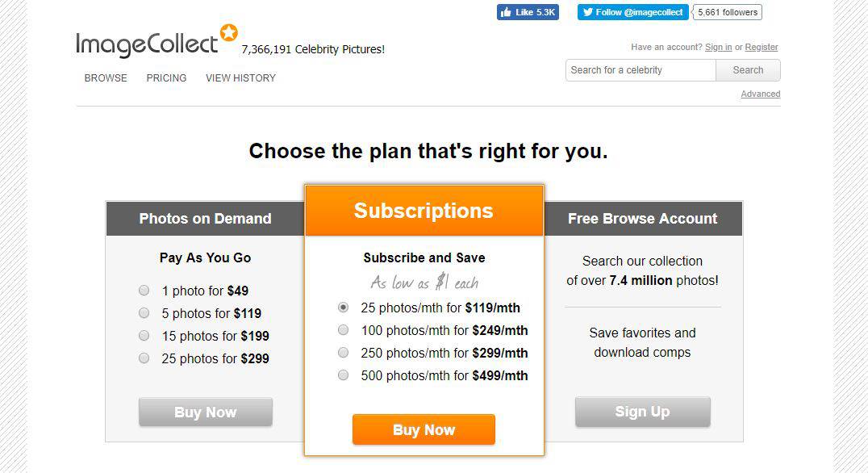Open the Advanced search link
This screenshot has width=868, height=473.
click(761, 94)
